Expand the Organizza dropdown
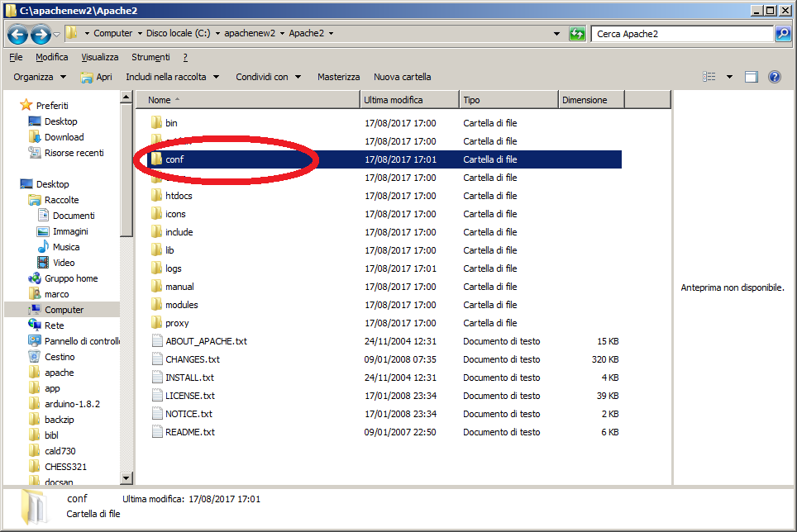Image resolution: width=797 pixels, height=532 pixels. click(40, 77)
